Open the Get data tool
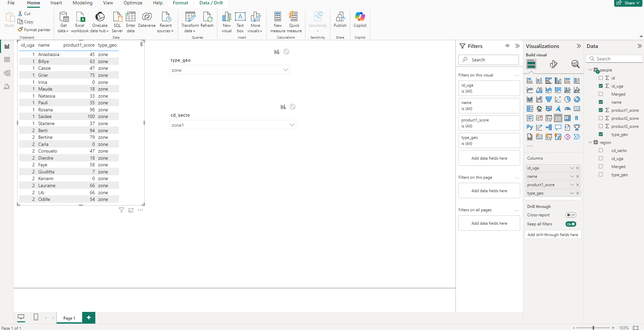The height and width of the screenshot is (330, 644). [63, 22]
